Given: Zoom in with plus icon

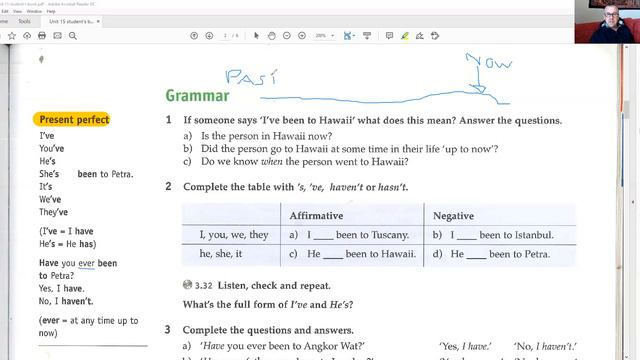Looking at the screenshot, I should click(x=302, y=36).
